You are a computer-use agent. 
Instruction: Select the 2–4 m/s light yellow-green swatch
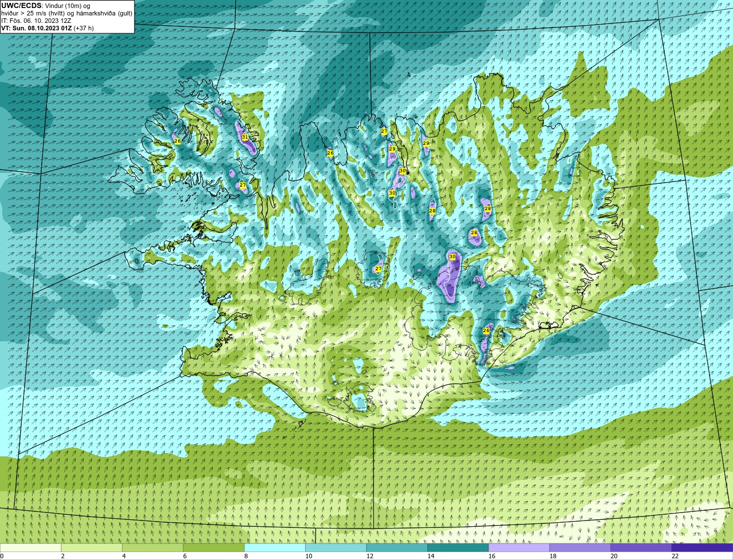click(x=92, y=547)
